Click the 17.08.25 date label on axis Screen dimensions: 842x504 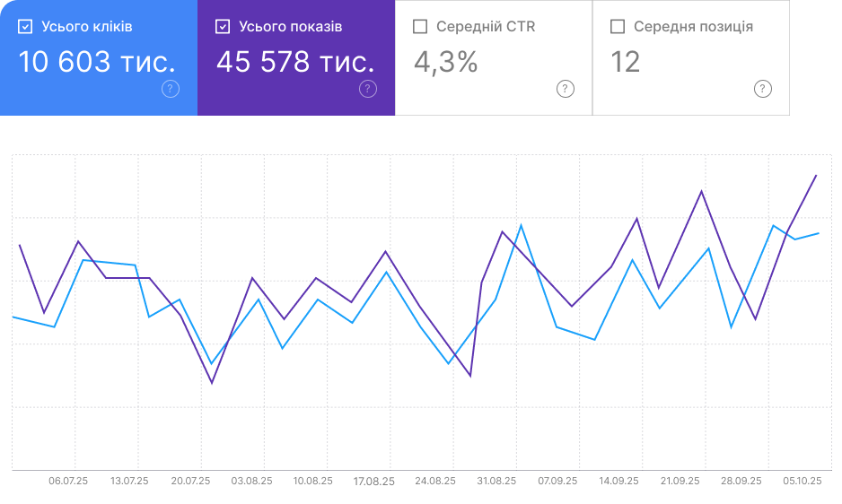pyautogui.click(x=373, y=481)
